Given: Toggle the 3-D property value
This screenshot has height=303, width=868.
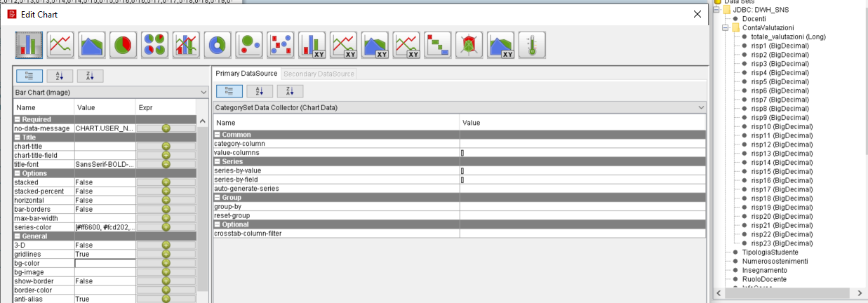Looking at the screenshot, I should pos(104,245).
